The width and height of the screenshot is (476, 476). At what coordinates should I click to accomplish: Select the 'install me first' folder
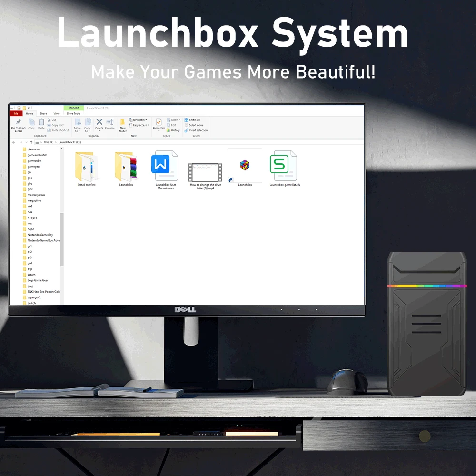87,169
